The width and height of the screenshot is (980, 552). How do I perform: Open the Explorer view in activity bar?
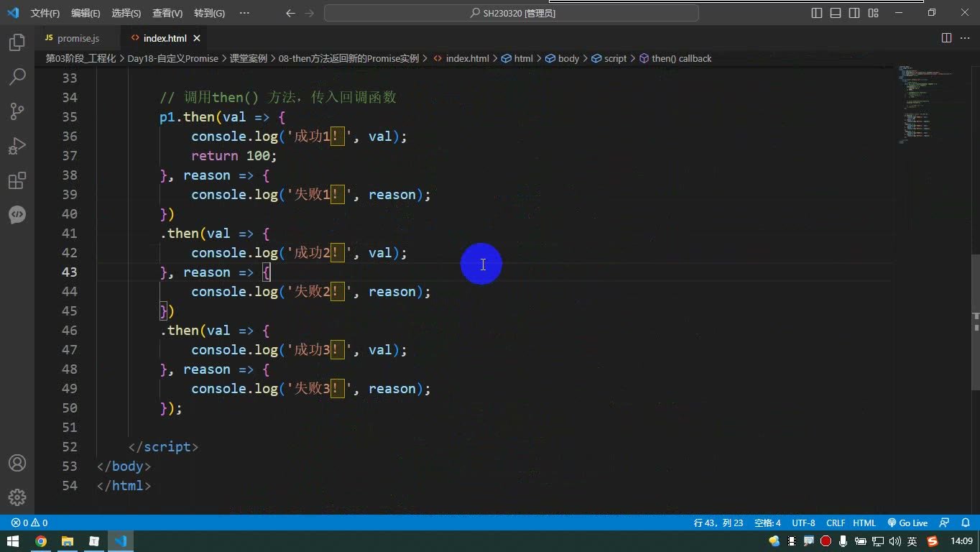point(17,42)
